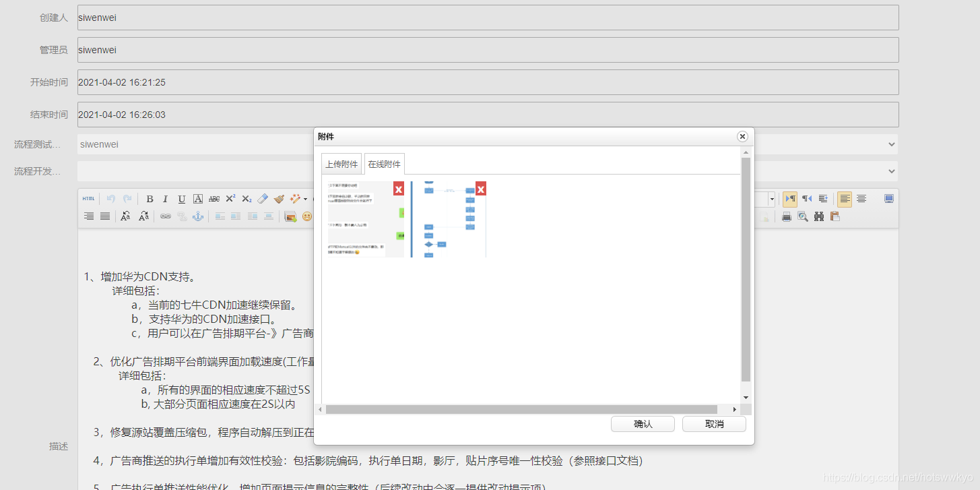Open find and replace with binoculars icon
The image size is (980, 490).
click(819, 216)
